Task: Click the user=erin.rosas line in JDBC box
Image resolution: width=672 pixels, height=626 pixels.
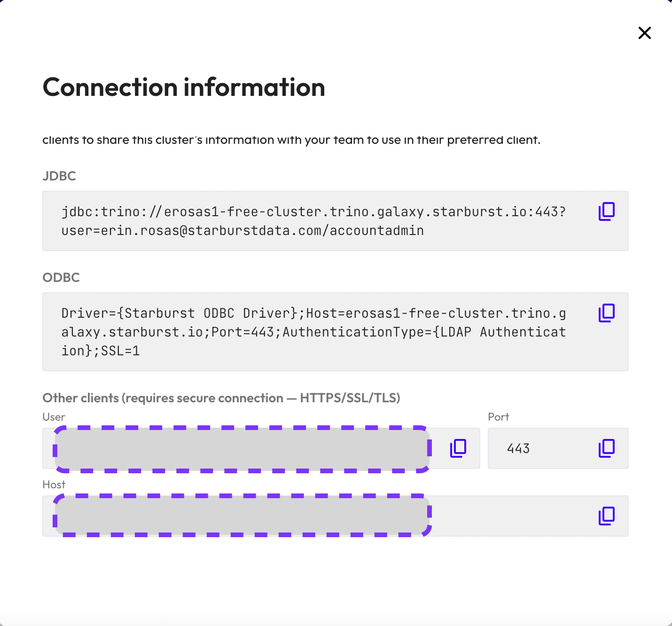Action: pyautogui.click(x=242, y=231)
